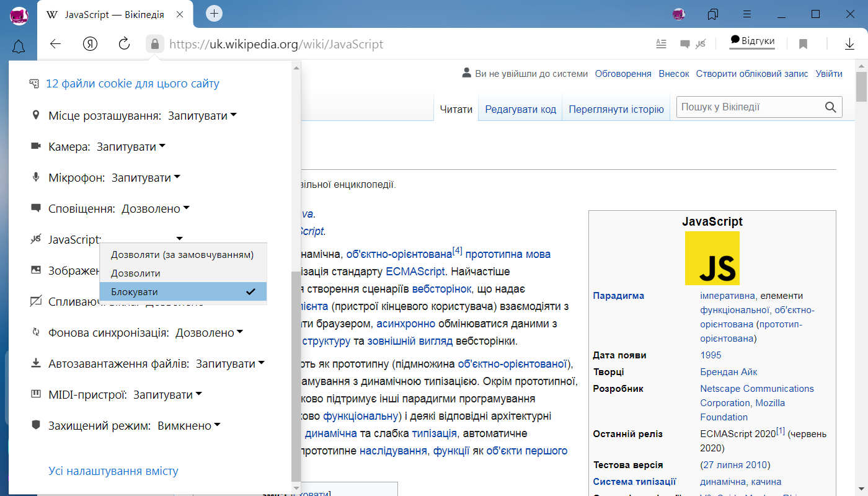
Task: Open Усі налаштування вмісту link
Action: click(x=113, y=471)
